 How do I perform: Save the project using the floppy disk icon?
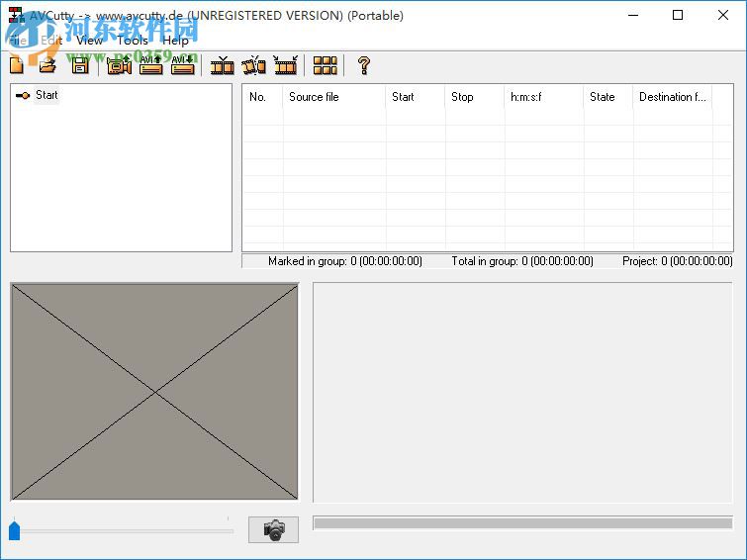coord(80,65)
